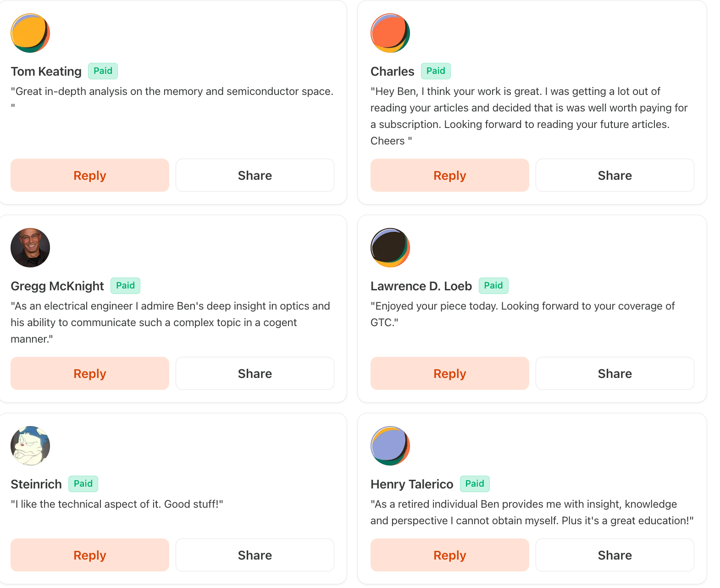Click Tom Keating's yellow avatar icon
720x588 pixels.
pyautogui.click(x=30, y=33)
